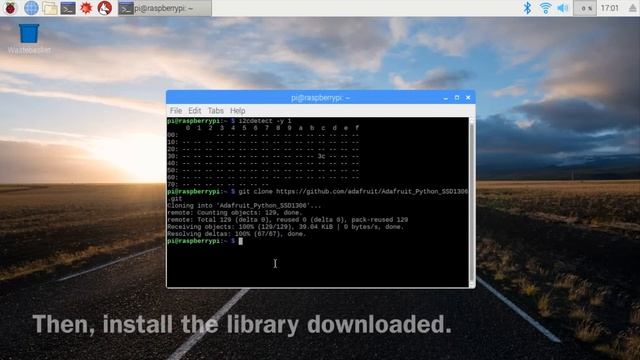Open the Raspberry Pi main menu
640x360 pixels.
coord(10,8)
